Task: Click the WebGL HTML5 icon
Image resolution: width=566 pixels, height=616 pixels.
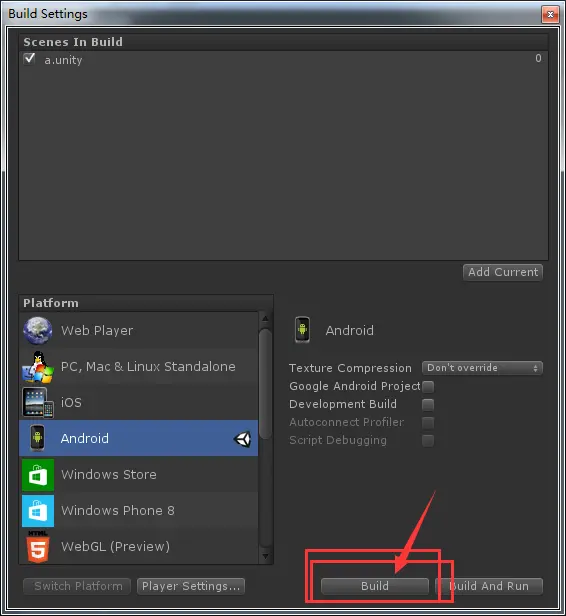Action: point(38,546)
